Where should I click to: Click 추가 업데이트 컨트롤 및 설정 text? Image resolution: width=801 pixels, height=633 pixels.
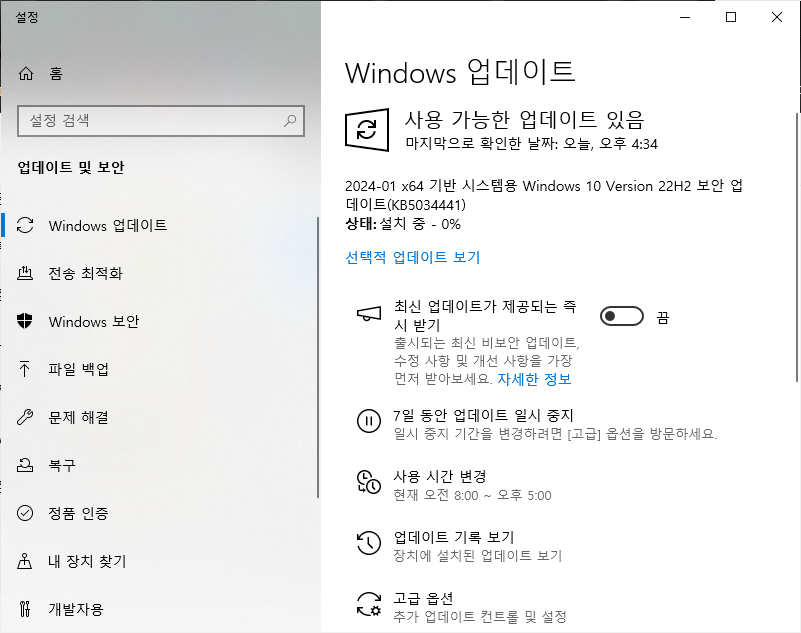coord(480,617)
